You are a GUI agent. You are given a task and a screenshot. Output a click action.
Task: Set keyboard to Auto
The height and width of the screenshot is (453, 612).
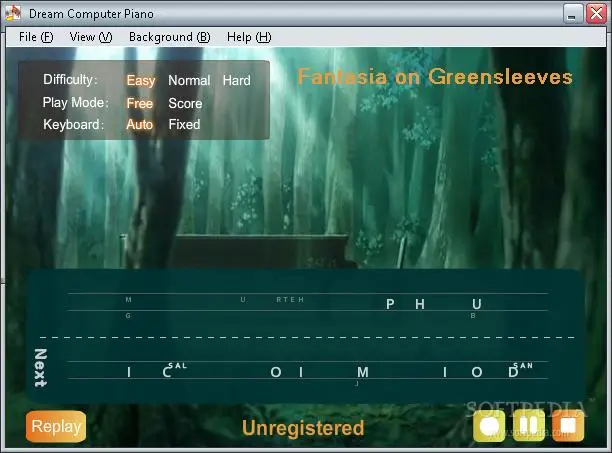[139, 124]
